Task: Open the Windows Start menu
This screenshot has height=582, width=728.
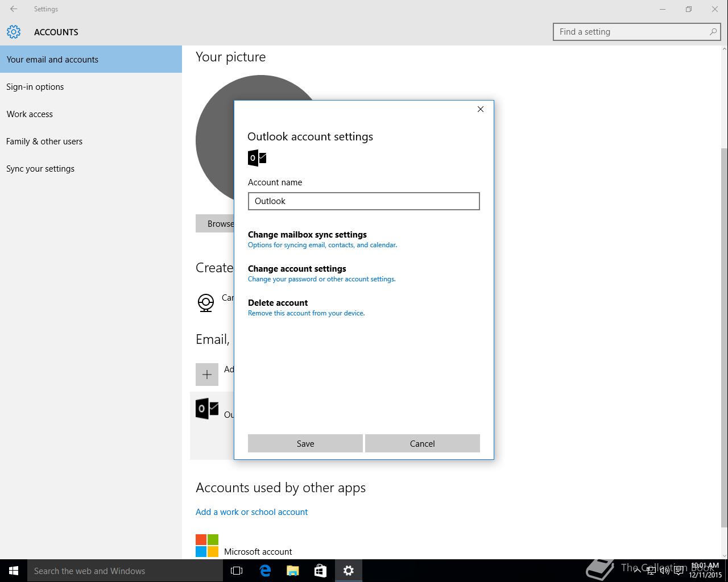Action: pos(14,571)
